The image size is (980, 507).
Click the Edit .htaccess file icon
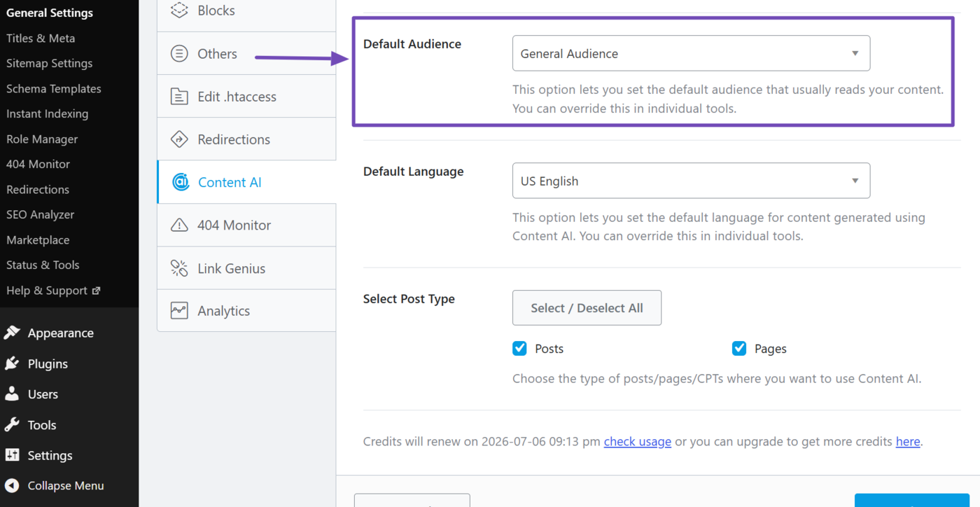tap(179, 97)
